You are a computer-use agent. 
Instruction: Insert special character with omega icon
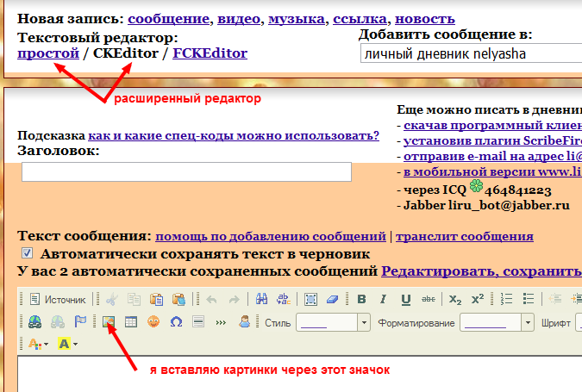point(176,322)
